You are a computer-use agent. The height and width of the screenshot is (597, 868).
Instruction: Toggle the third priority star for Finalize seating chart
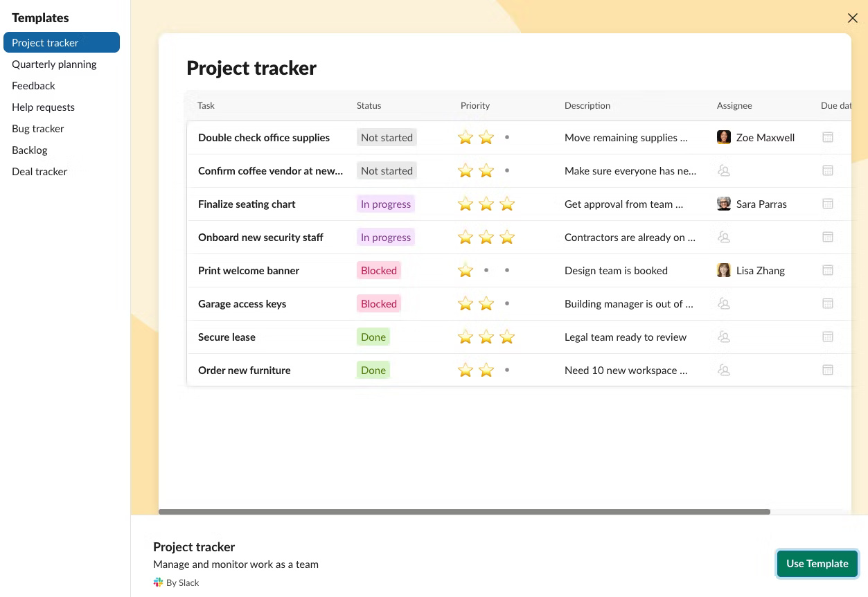tap(506, 204)
